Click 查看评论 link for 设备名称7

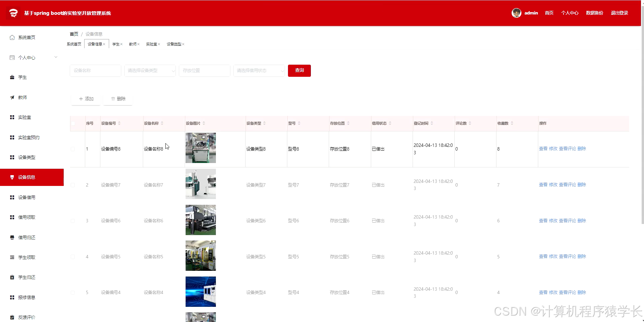click(x=568, y=185)
